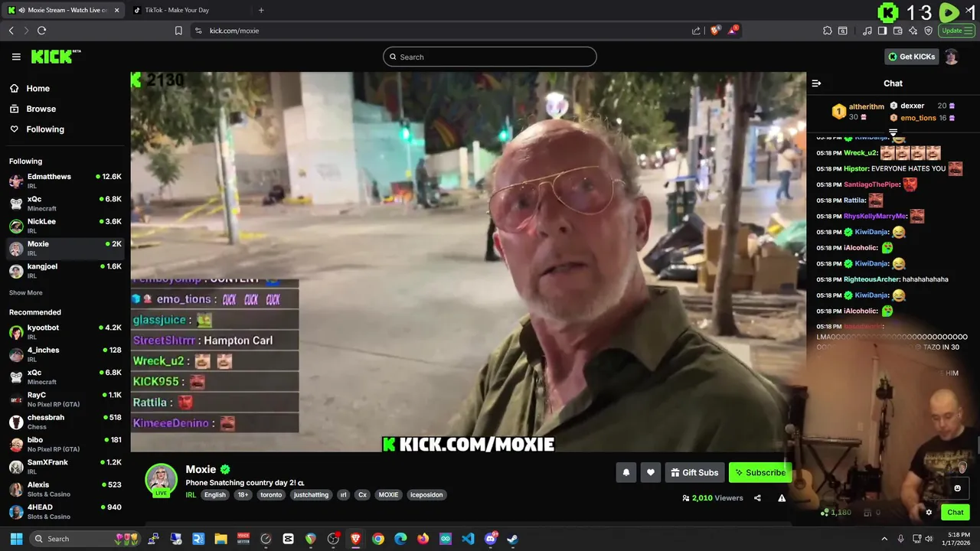Viewport: 980px width, 551px height.
Task: Show hidden system tray icons
Action: [884, 539]
